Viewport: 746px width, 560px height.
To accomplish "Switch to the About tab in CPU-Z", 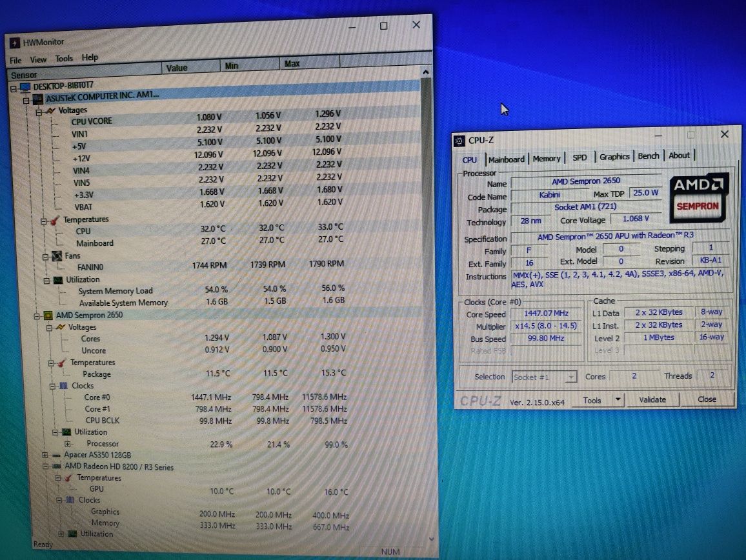I will pyautogui.click(x=679, y=155).
